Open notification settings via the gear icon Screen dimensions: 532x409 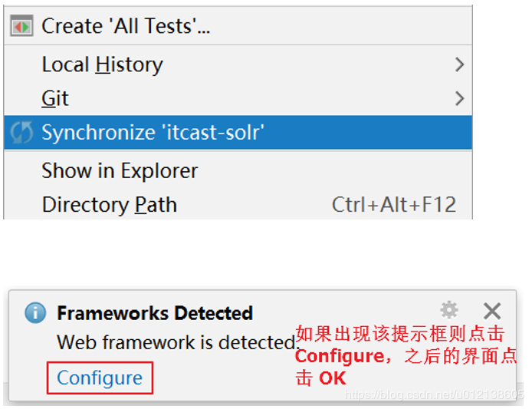[448, 310]
